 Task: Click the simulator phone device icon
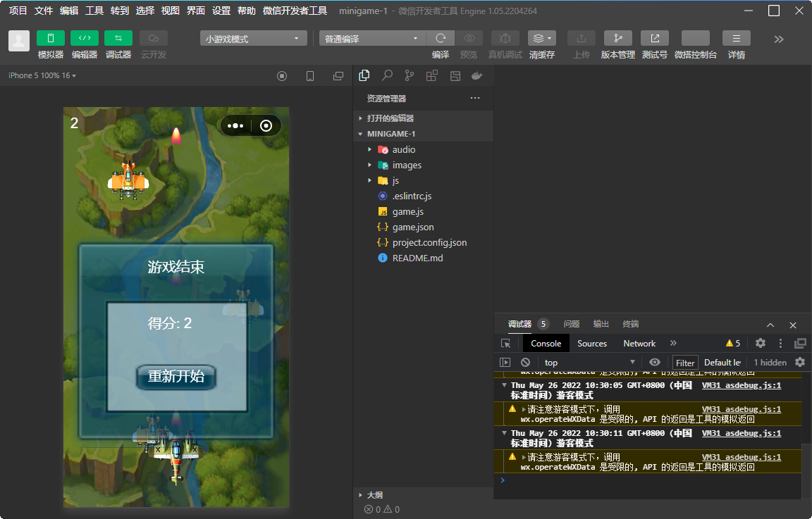309,76
